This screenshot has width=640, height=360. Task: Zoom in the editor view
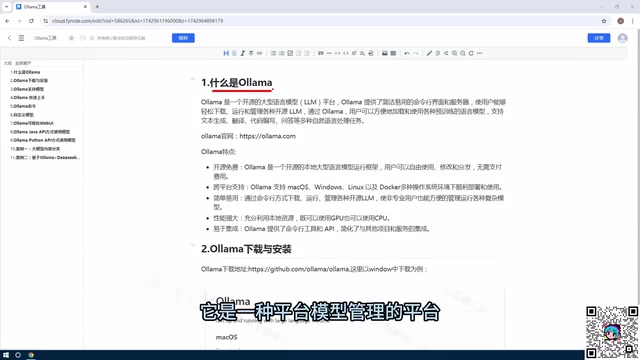pyautogui.click(x=454, y=53)
